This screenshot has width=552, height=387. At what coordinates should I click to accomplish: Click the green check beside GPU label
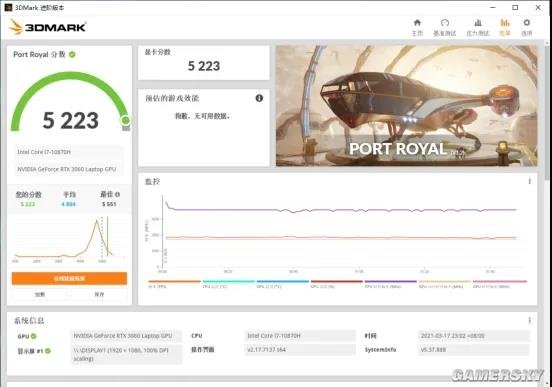[34, 336]
